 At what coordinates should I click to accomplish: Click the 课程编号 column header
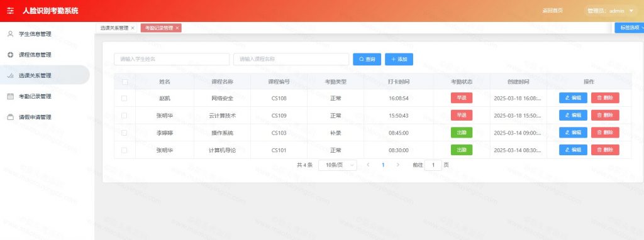tap(279, 82)
